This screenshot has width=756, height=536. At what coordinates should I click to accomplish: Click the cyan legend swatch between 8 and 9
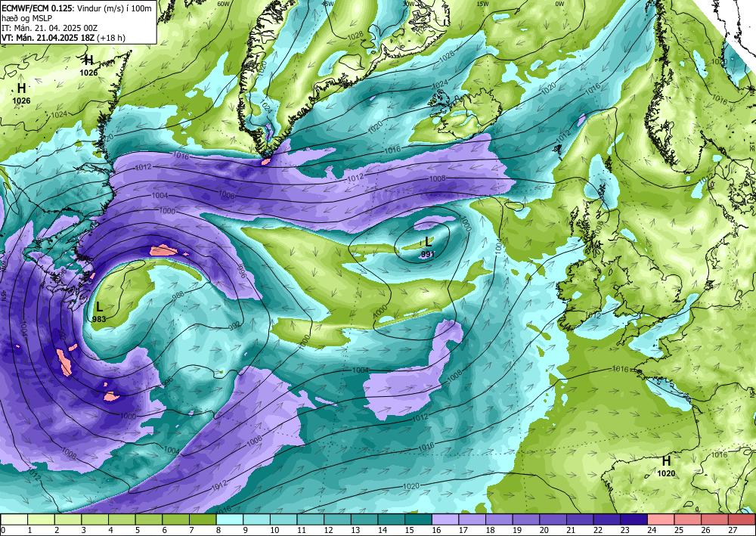pyautogui.click(x=230, y=519)
